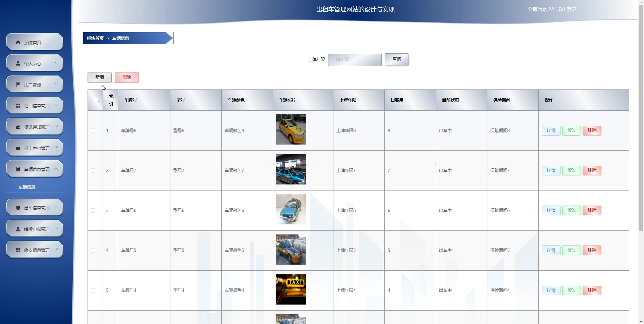Click the teal taxi photo in row 车牌号6

pos(291,209)
